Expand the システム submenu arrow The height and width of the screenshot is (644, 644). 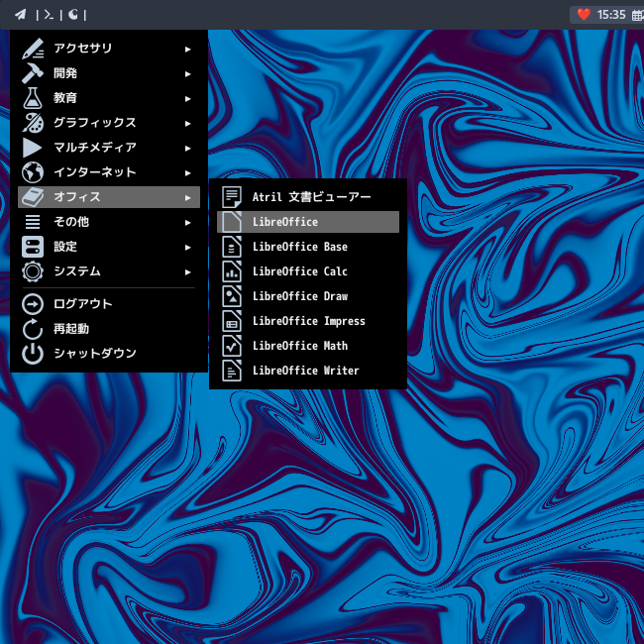point(187,271)
